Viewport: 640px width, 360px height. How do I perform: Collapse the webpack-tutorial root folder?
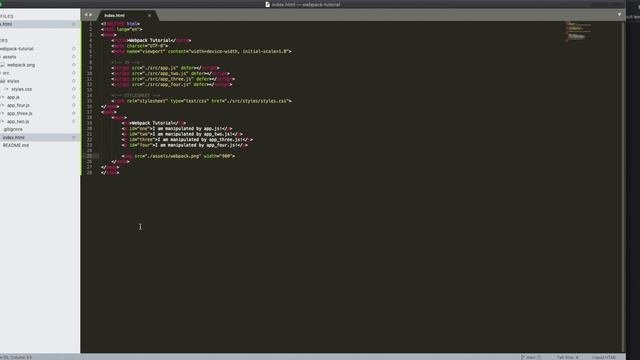click(x=17, y=49)
